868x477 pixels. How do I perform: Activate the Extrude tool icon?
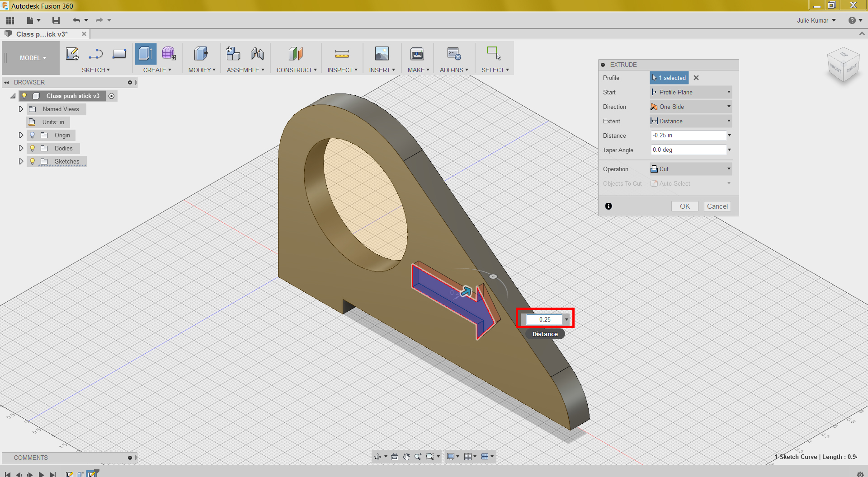[146, 54]
